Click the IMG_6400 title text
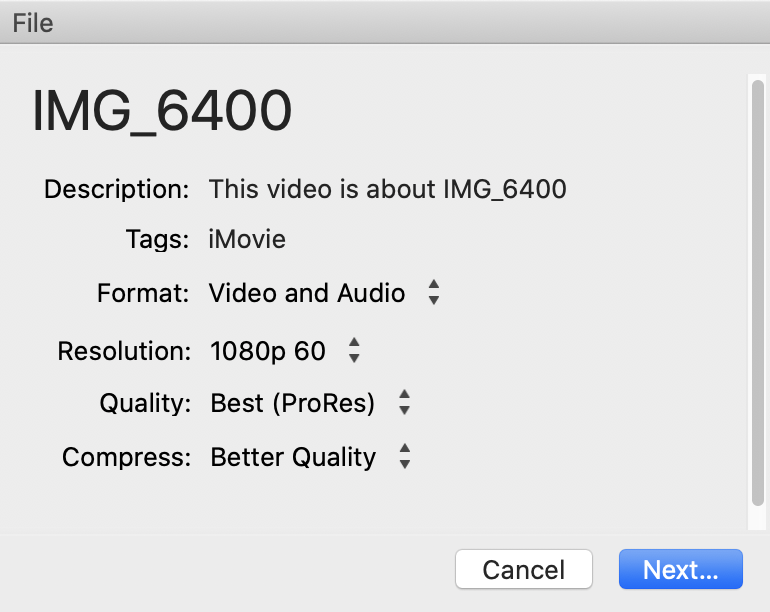The width and height of the screenshot is (770, 612). (x=162, y=112)
